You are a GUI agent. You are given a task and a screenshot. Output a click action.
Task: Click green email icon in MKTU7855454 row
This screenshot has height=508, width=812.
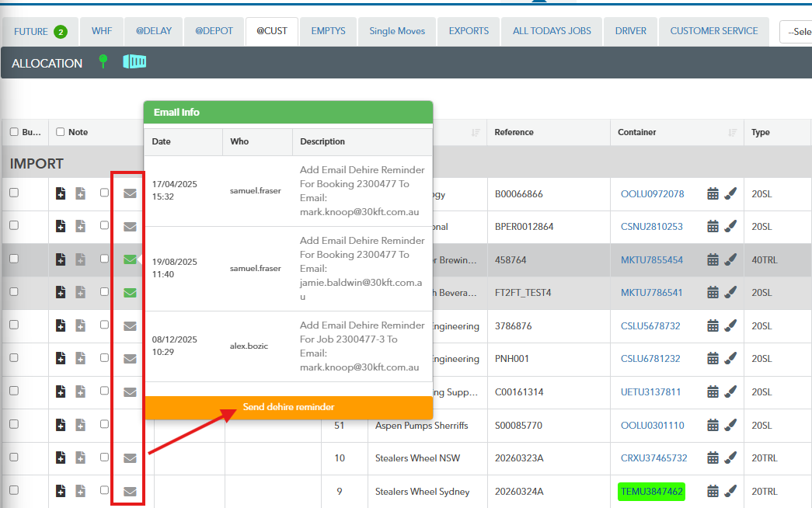pos(130,259)
